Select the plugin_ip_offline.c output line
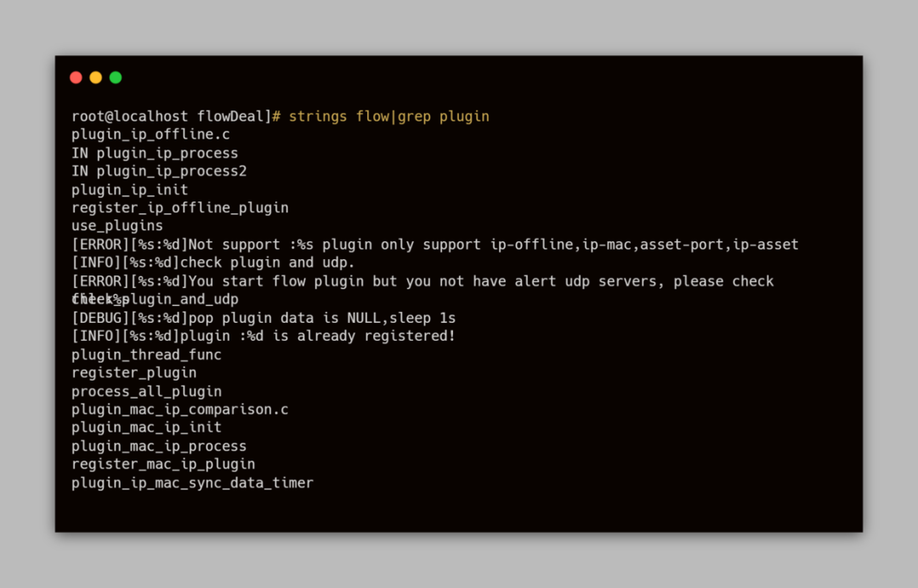The height and width of the screenshot is (588, 918). point(150,134)
